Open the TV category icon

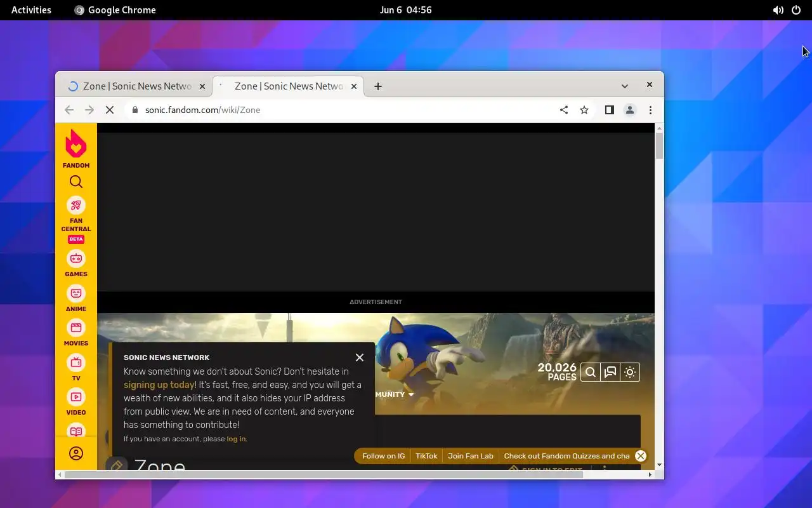(x=76, y=363)
